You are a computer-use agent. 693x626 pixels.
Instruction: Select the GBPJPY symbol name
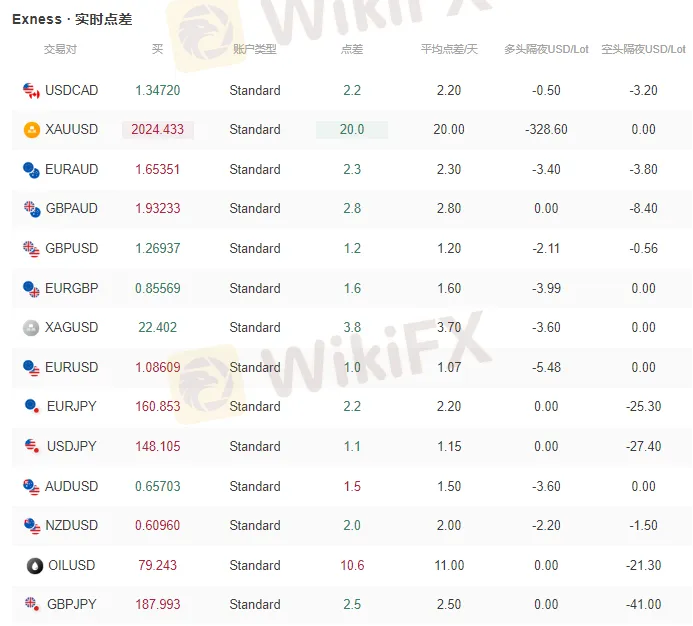coord(72,604)
